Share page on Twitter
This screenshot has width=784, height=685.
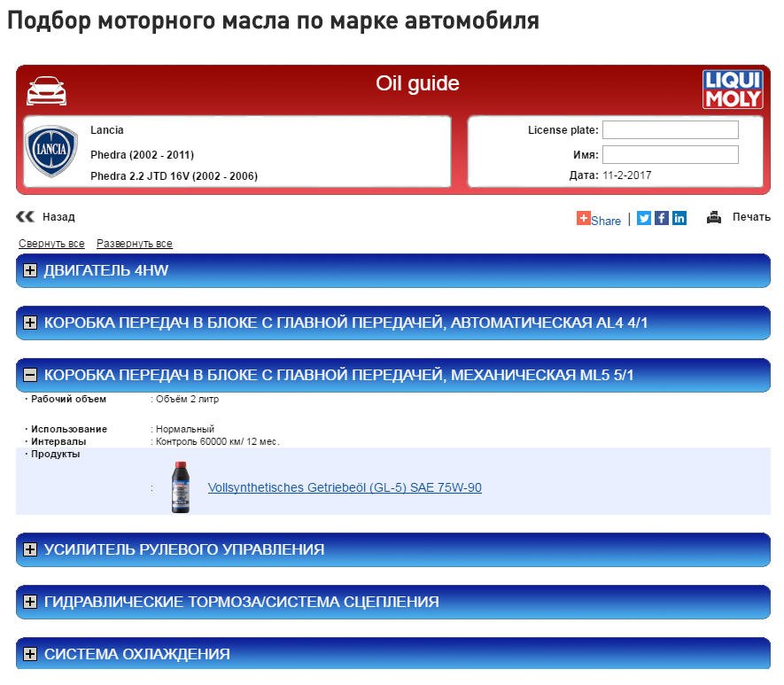644,218
